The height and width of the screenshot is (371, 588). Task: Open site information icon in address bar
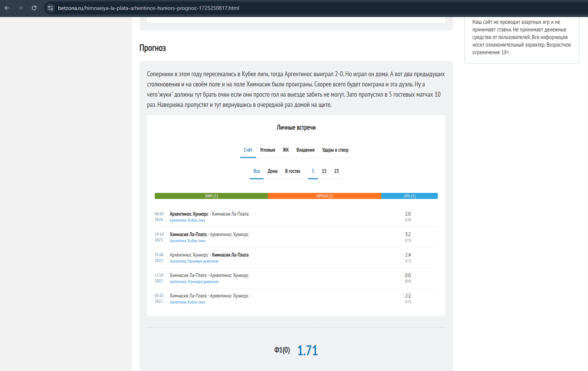[x=50, y=8]
